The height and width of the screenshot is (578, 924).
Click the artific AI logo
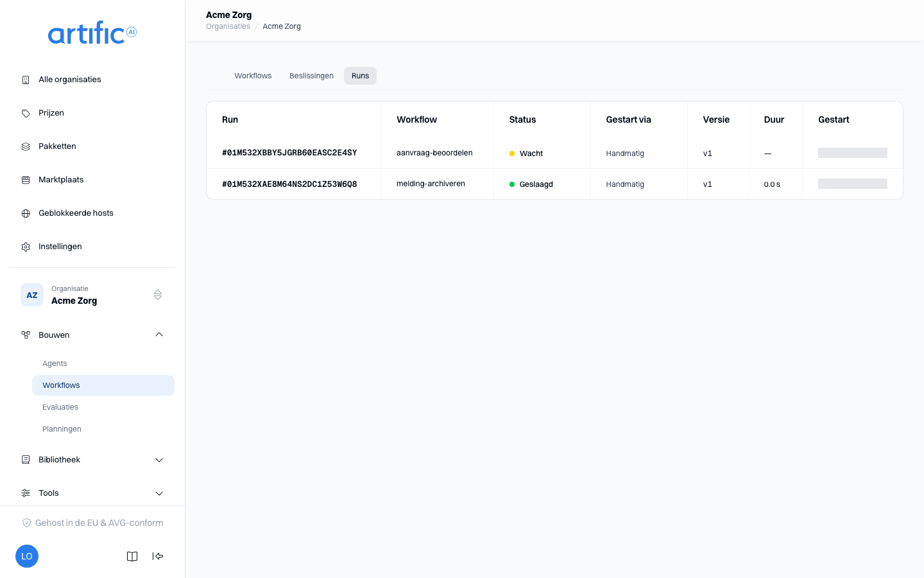[x=92, y=33]
